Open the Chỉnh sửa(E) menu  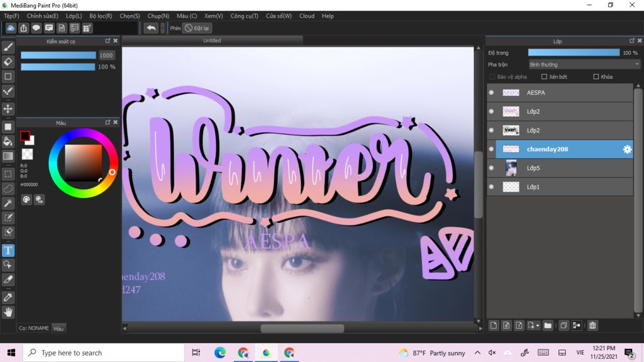click(42, 16)
